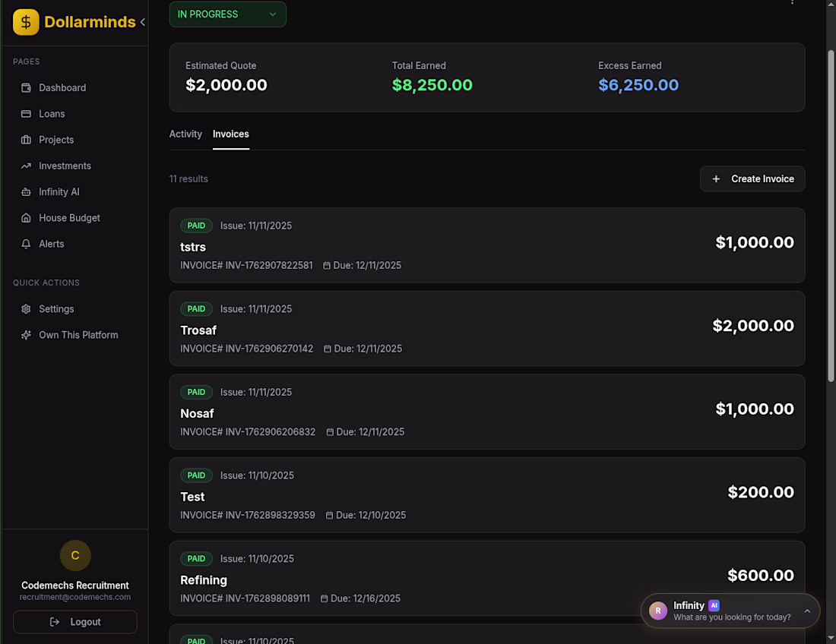836x644 pixels.
Task: Click the Dashboard wallet icon in sidebar
Action: [x=26, y=88]
